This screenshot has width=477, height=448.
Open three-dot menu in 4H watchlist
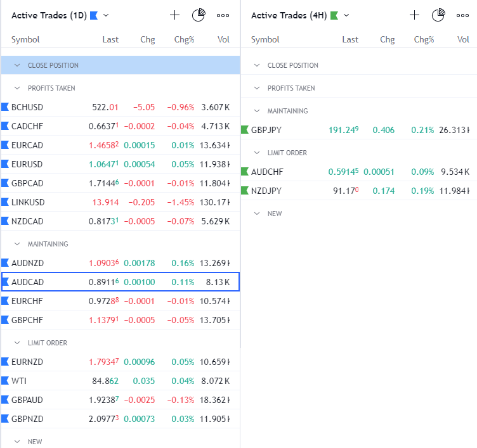coord(462,15)
